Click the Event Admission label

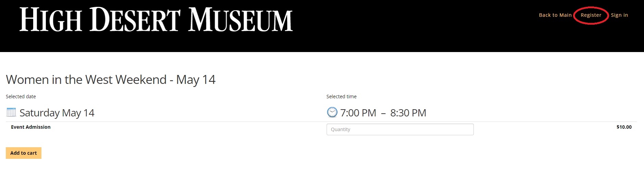coord(31,127)
